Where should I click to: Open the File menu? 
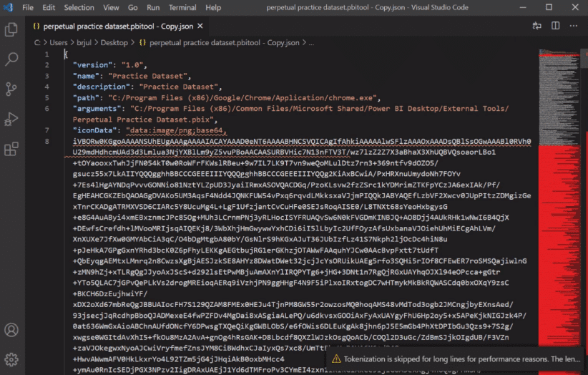[x=28, y=7]
